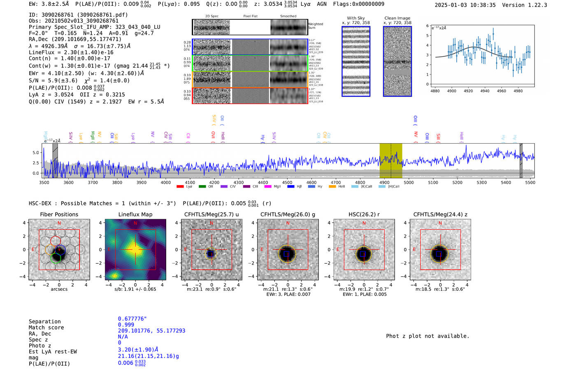Open the CFHTLS/Meg(24.4) z cutout
The image size is (576, 392).
click(440, 250)
